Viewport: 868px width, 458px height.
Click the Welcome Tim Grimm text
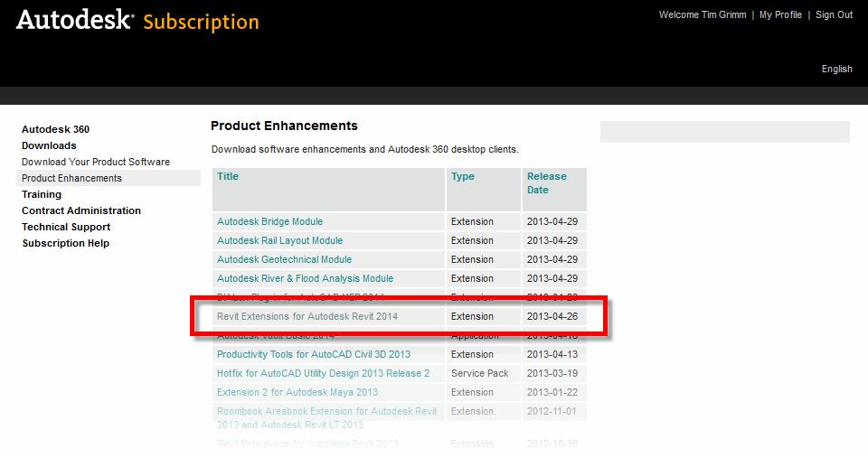point(702,15)
